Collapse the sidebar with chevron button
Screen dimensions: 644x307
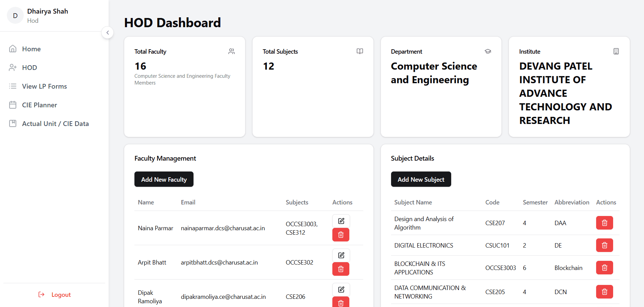point(108,33)
